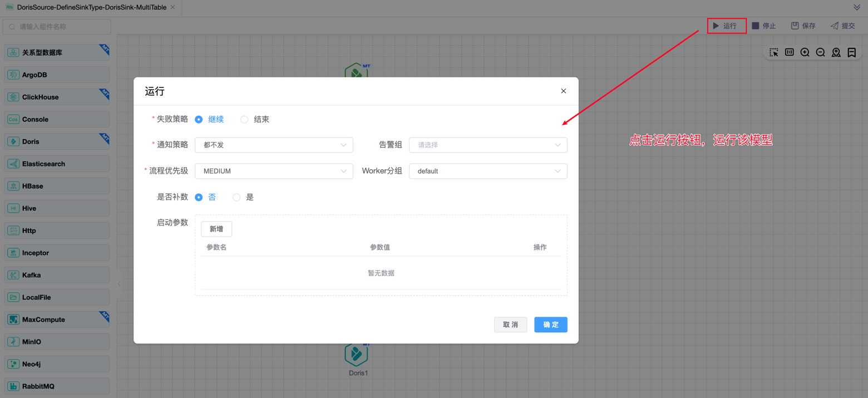Click the 新增 button to add parameter
Viewport: 868px width, 398px height.
216,229
